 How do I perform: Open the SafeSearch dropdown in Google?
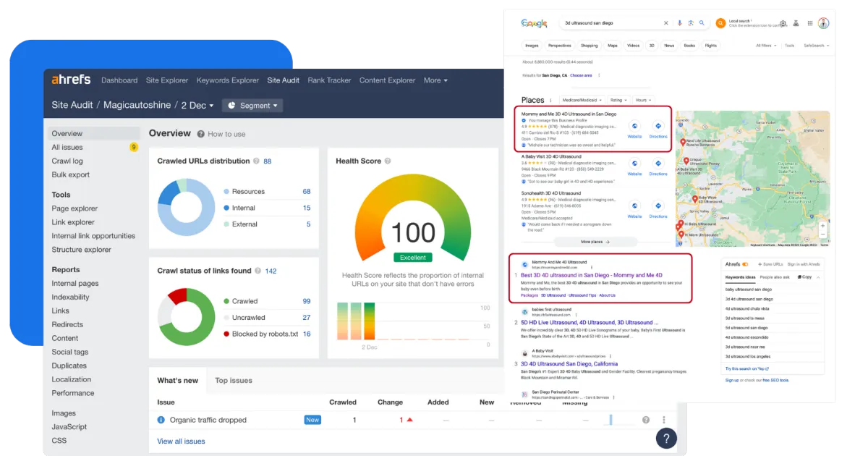[x=817, y=46]
